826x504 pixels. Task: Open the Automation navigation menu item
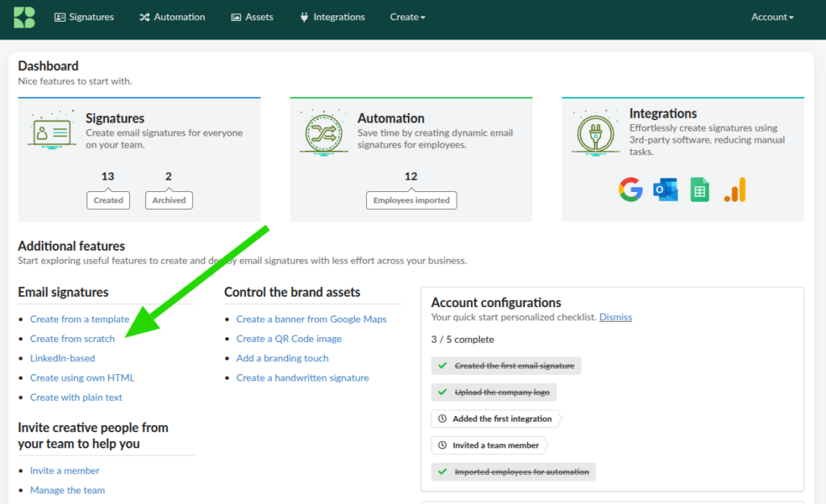(172, 17)
